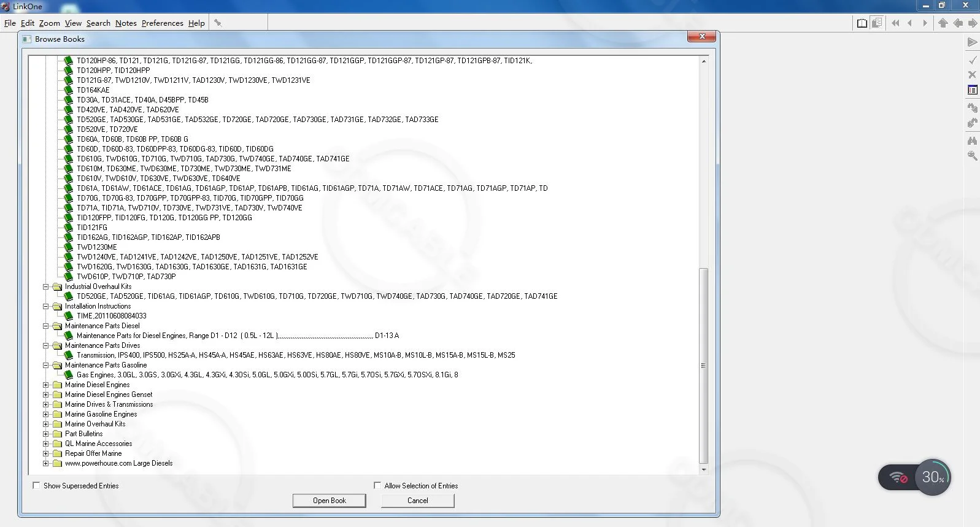Select the TD120HPP, TID120HPP book entry
The height and width of the screenshot is (527, 980).
point(113,71)
